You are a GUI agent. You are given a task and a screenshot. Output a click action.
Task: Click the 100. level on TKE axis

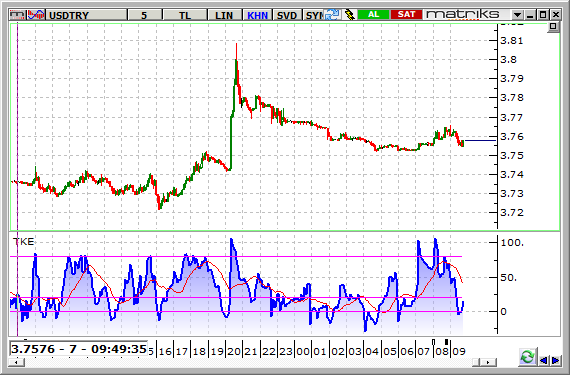coord(513,243)
